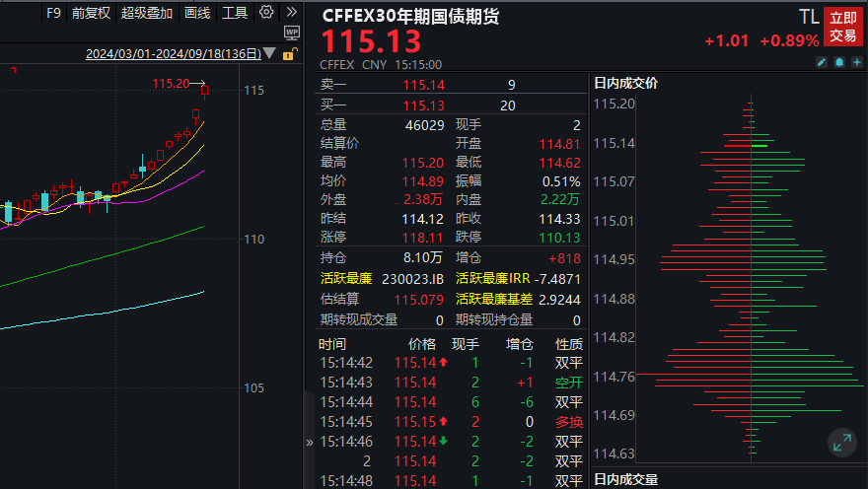Collapse the panel with the » side handle
This screenshot has height=489, width=868.
(310, 443)
